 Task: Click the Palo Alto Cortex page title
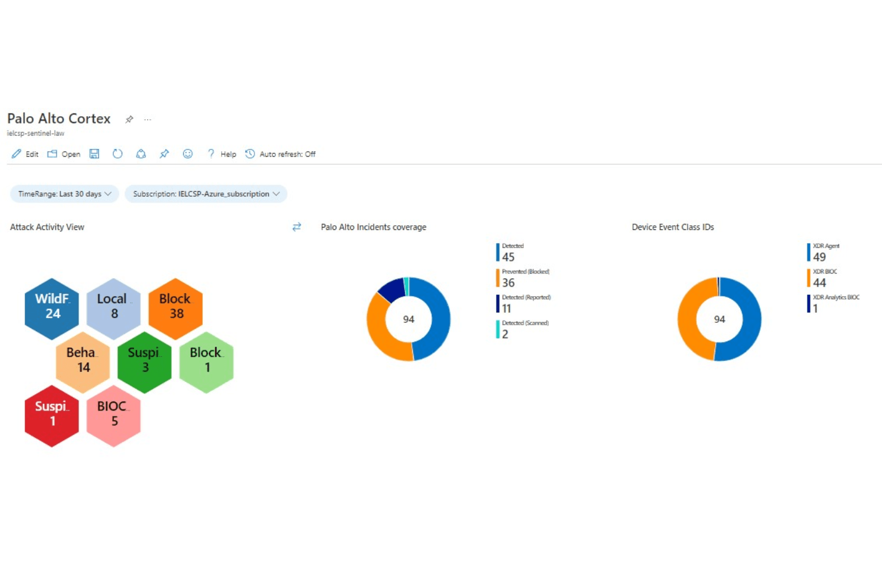[x=59, y=119]
